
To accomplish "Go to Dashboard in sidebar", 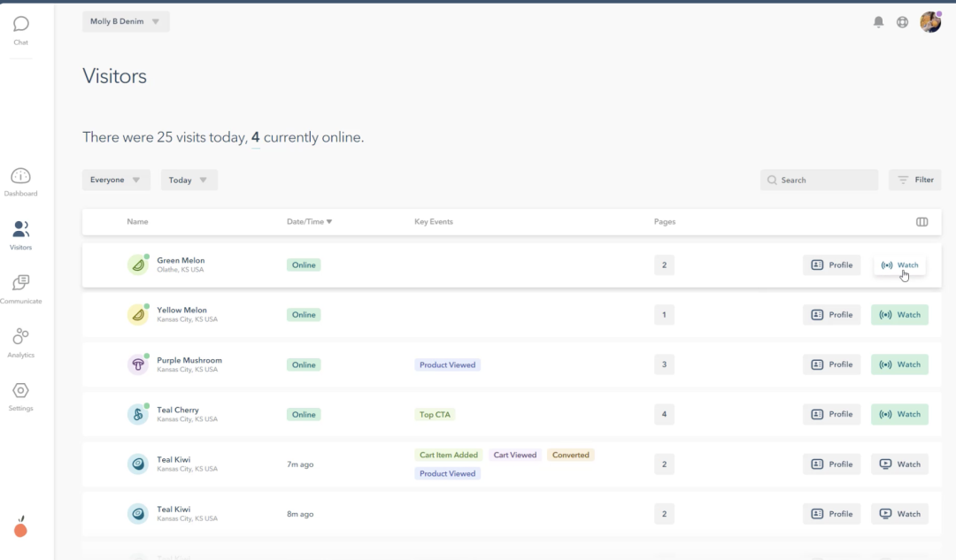I will pos(21,181).
